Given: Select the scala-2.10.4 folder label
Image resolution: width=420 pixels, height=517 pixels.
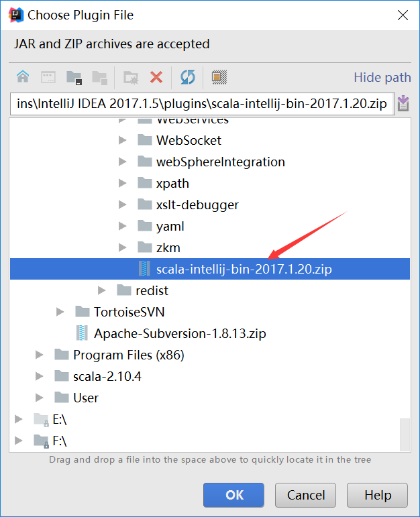Looking at the screenshot, I should pyautogui.click(x=107, y=376).
